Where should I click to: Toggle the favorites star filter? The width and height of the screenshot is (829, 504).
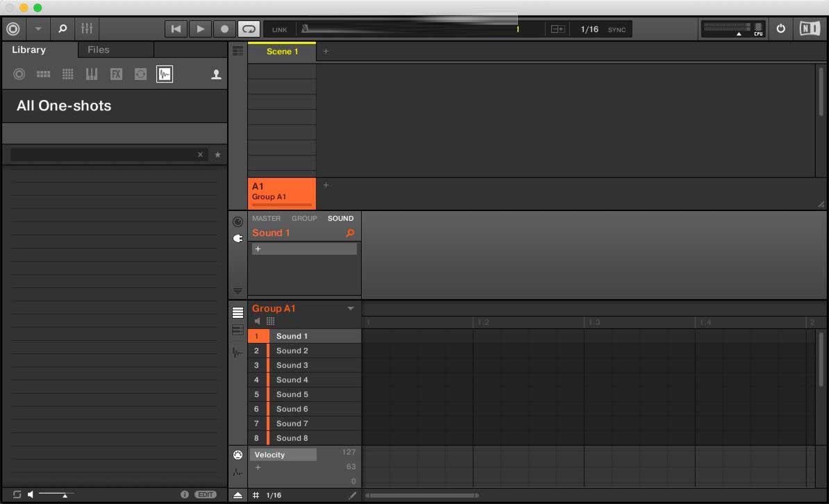[x=217, y=154]
